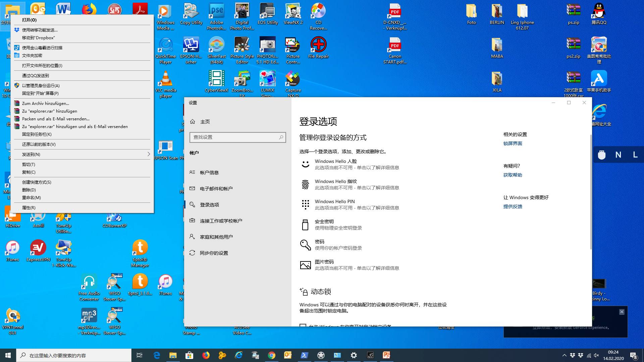Image resolution: width=644 pixels, height=362 pixels.
Task: Open the Task View taskbar button
Action: 140,355
